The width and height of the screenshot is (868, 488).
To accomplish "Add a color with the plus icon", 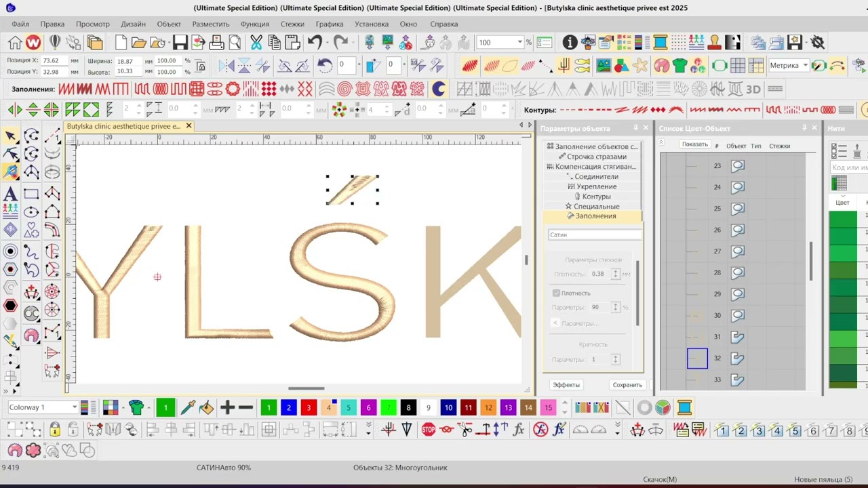I will pos(227,407).
